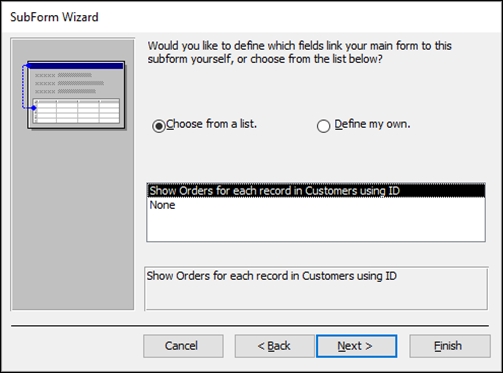Click placeholder field rows in the form illustration

tap(69, 83)
